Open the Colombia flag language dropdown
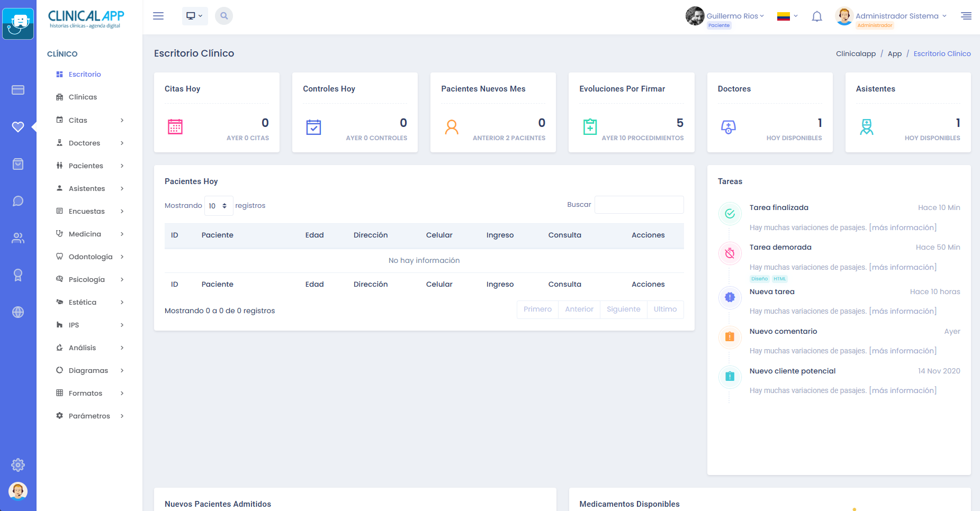Image resolution: width=980 pixels, height=511 pixels. [787, 16]
